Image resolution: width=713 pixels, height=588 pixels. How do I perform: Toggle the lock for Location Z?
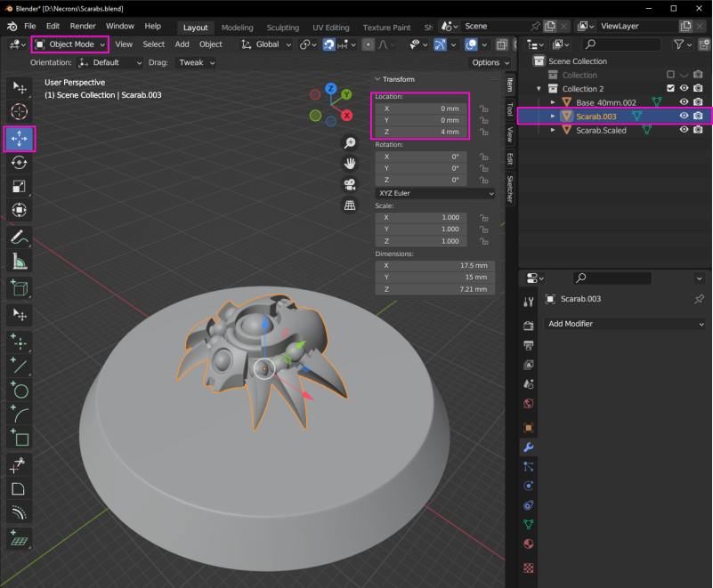482,132
